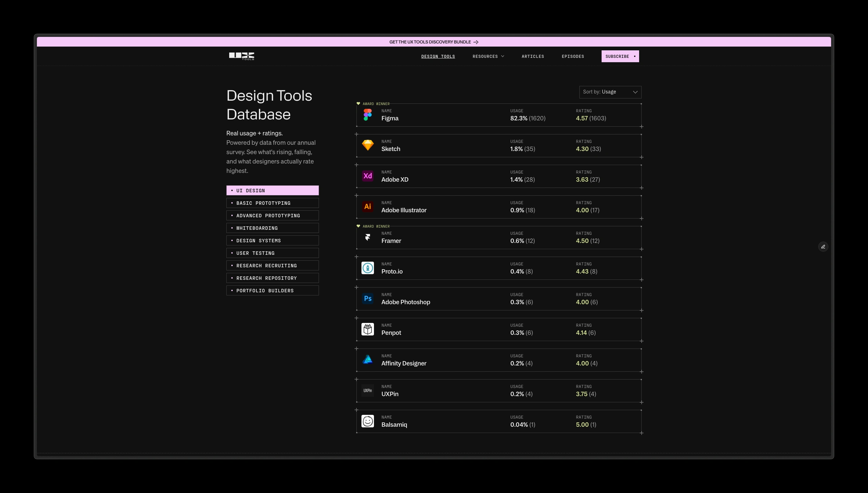
Task: Click Sketch's rating 4.30 (33)
Action: coord(588,149)
